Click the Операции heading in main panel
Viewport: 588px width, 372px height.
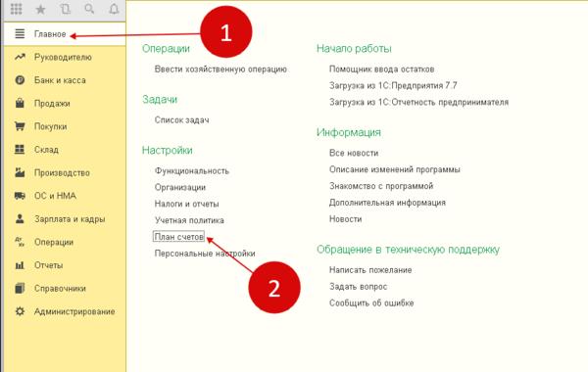point(166,49)
